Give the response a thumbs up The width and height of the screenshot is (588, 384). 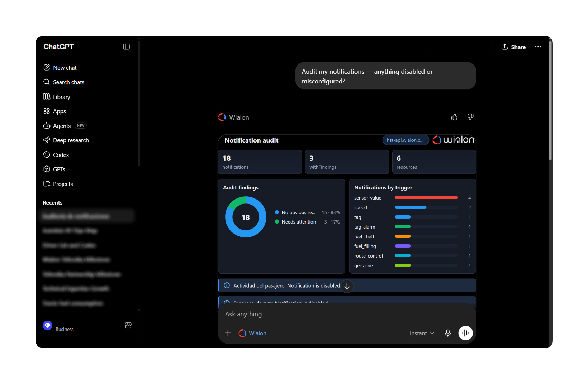point(454,117)
